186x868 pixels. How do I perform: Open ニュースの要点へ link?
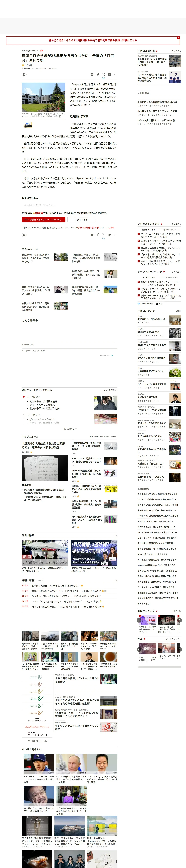coord(110,390)
